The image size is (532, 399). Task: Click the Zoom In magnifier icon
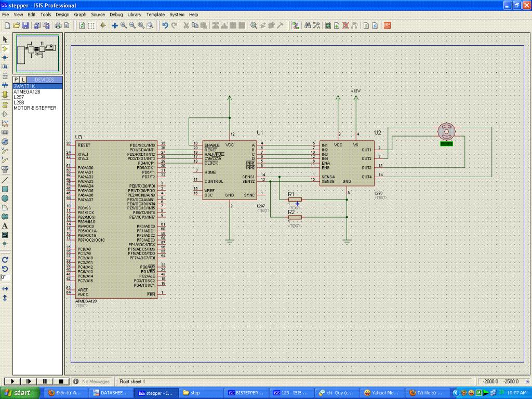[x=124, y=25]
